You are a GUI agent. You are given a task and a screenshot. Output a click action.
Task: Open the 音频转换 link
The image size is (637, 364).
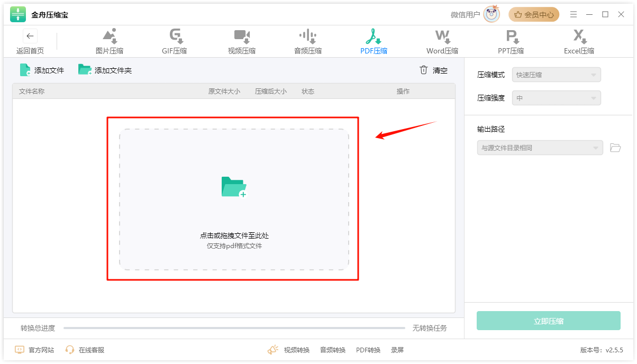333,350
